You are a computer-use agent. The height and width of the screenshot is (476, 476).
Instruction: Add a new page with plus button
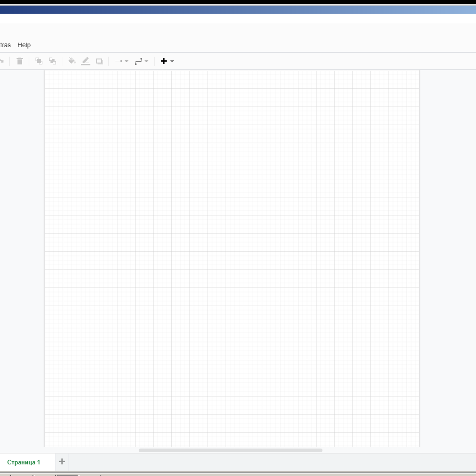tap(62, 461)
